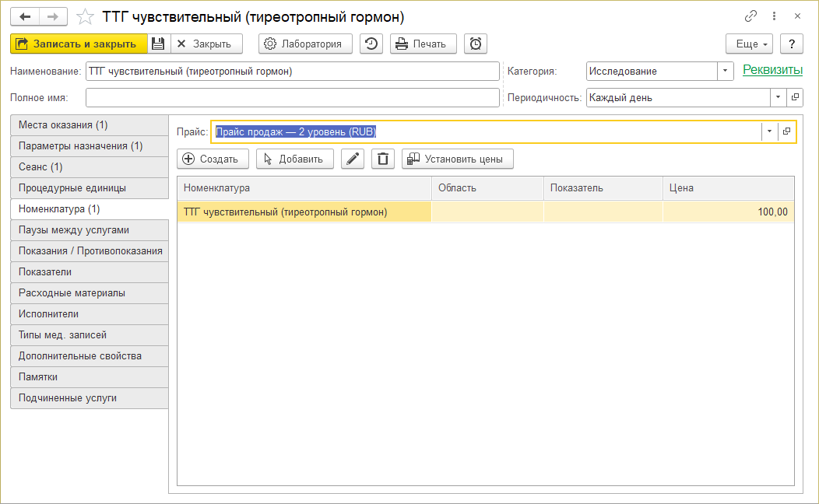819x504 pixels.
Task: Go forward with the right arrow
Action: [53, 16]
